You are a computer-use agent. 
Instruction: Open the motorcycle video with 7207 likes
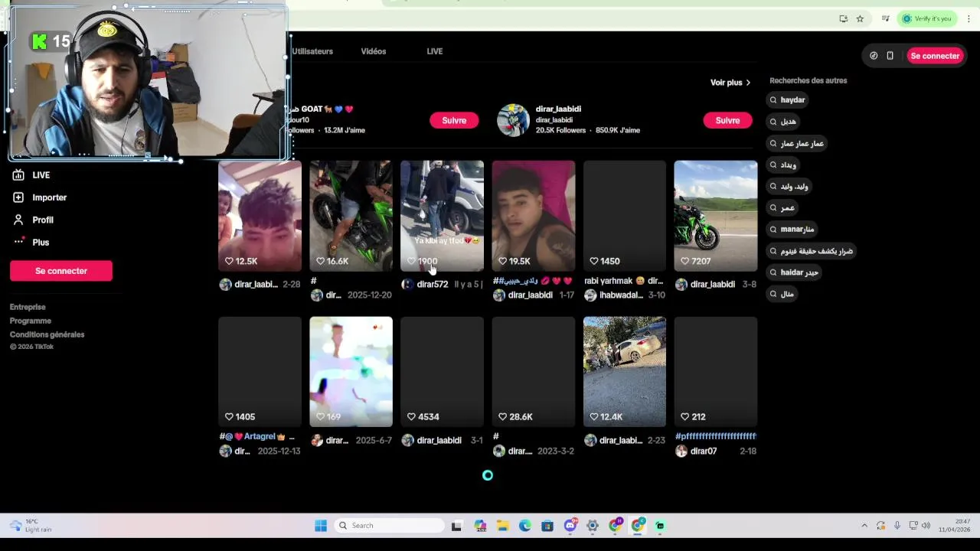715,216
